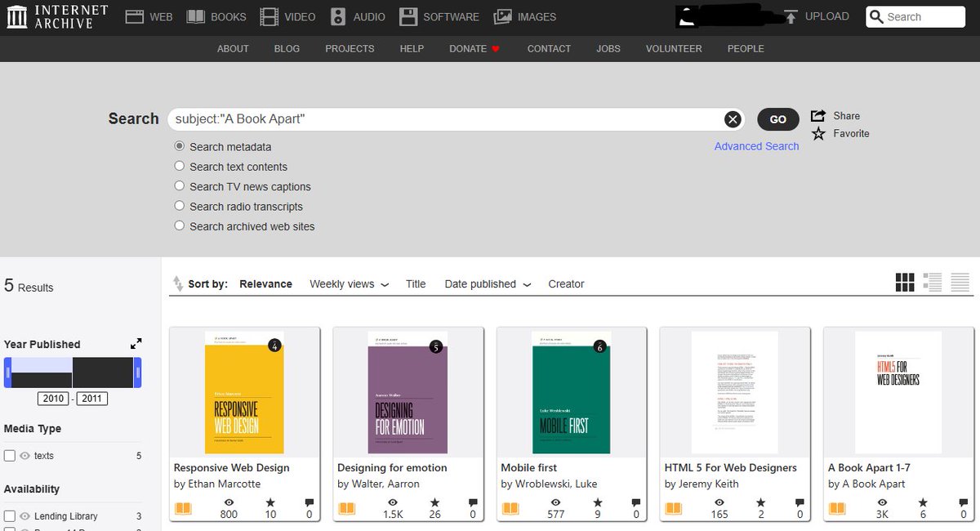The width and height of the screenshot is (980, 531).
Task: Click book icon on Mobile first card
Action: [510, 509]
